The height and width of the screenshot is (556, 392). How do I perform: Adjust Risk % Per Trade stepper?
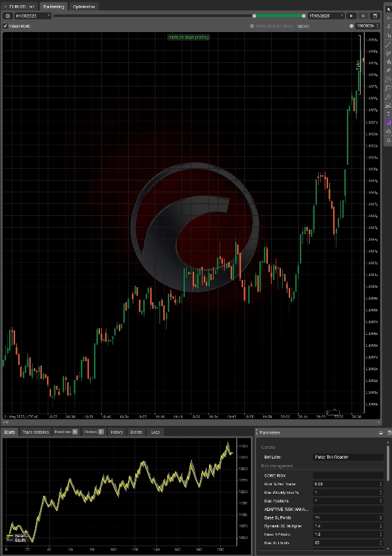(x=381, y=484)
